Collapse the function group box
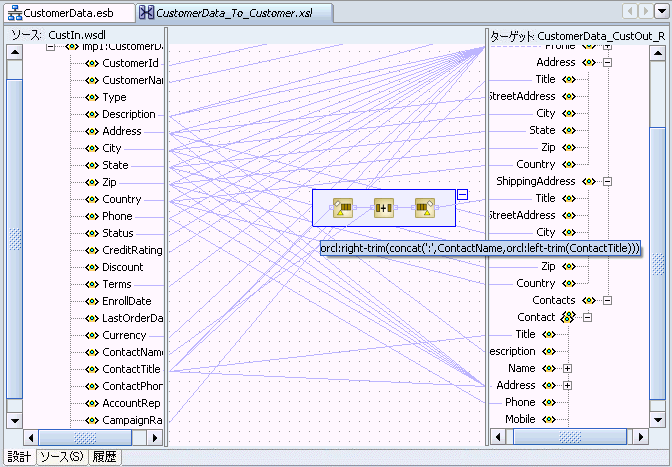 tap(462, 195)
